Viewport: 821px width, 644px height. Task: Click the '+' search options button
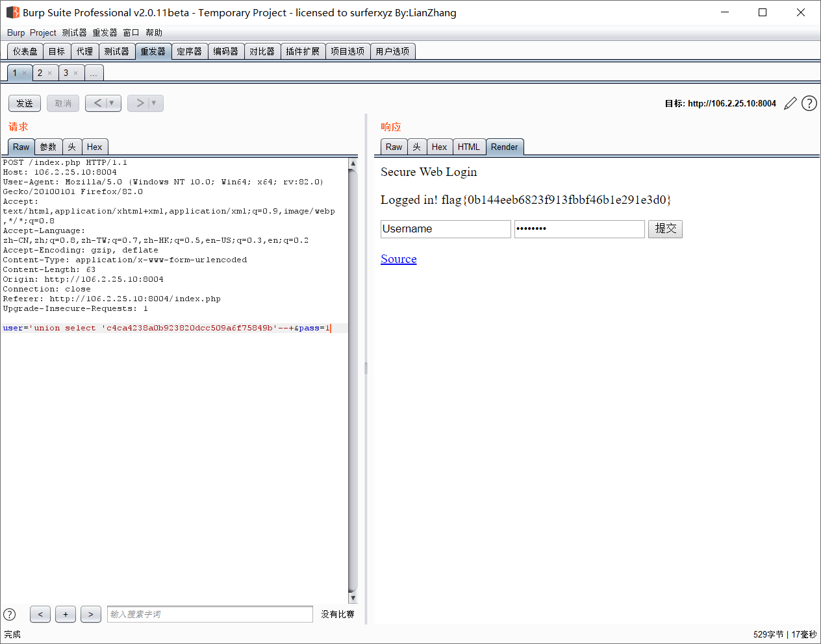66,614
